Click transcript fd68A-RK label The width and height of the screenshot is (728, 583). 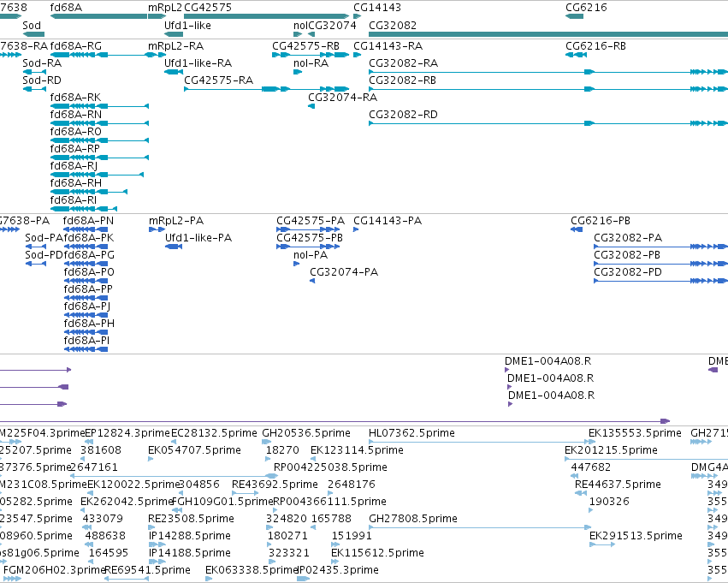point(75,97)
